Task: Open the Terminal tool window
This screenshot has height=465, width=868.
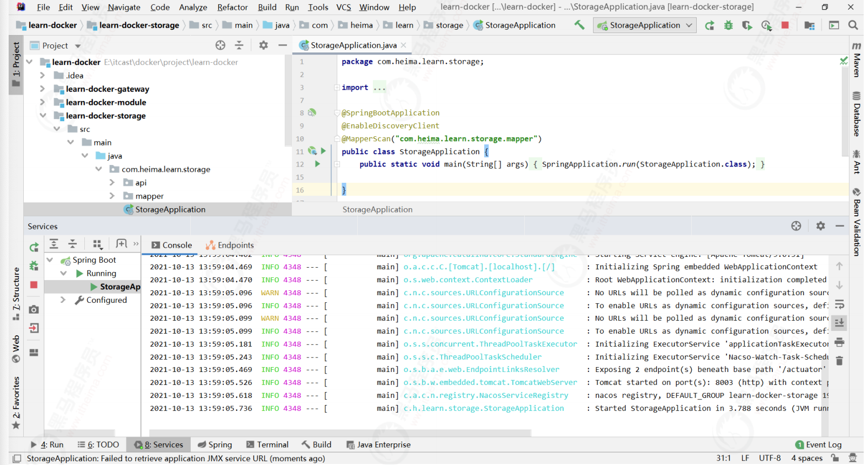Action: point(268,444)
